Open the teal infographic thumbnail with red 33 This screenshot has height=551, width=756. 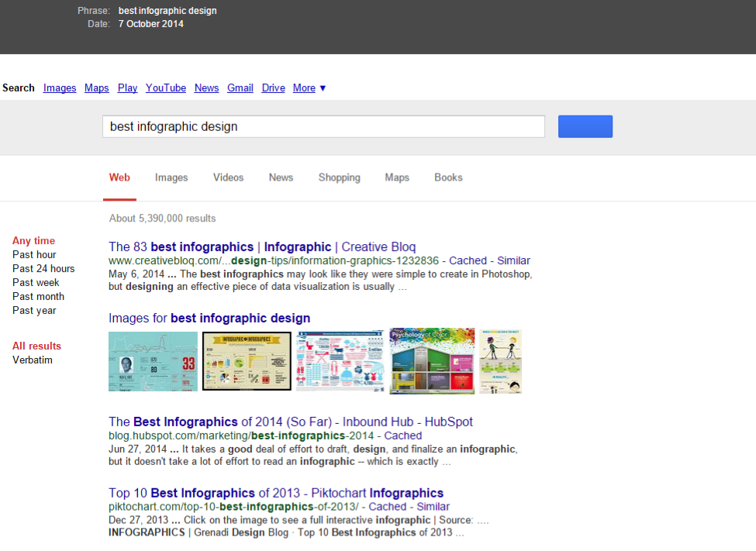(153, 361)
